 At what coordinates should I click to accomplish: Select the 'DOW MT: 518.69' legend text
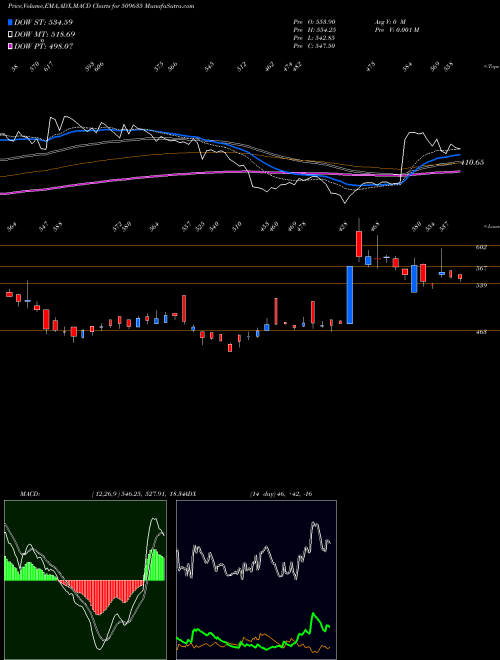coord(45,34)
